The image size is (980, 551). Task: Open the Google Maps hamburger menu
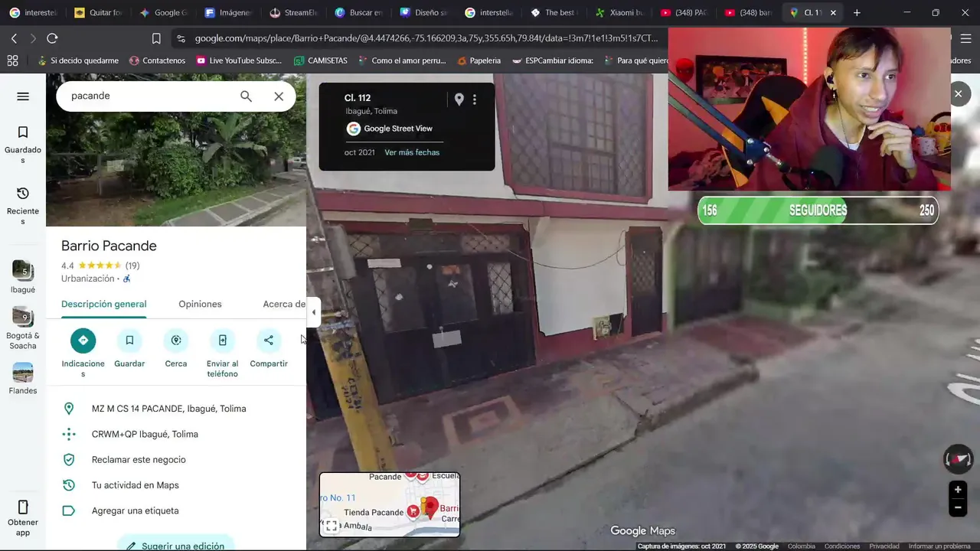(23, 96)
